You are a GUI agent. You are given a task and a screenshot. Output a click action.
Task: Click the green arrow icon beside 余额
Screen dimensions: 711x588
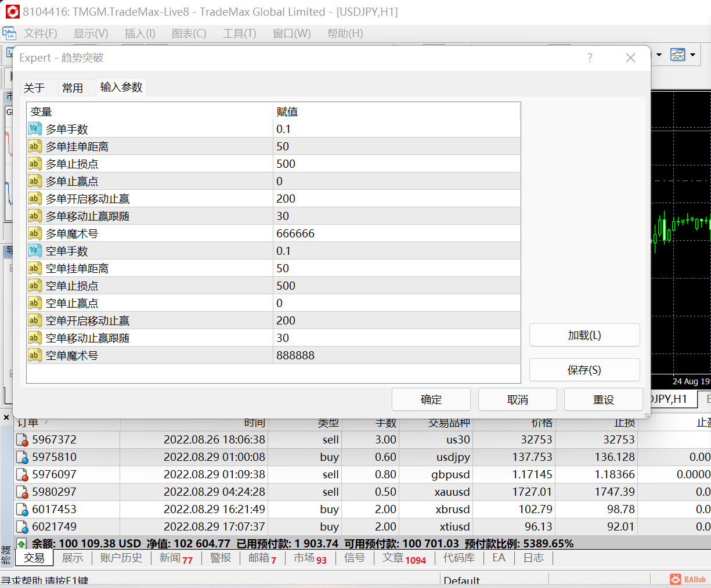coord(21,544)
